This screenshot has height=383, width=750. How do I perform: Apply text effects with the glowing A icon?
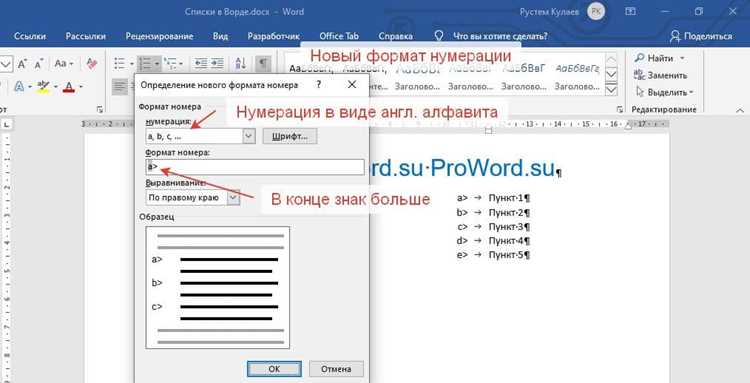(19, 87)
